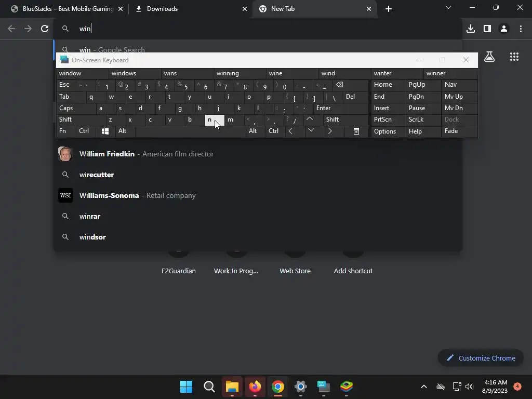
Task: Click the Windows logo key on On-Screen Keyboard
Action: (105, 131)
